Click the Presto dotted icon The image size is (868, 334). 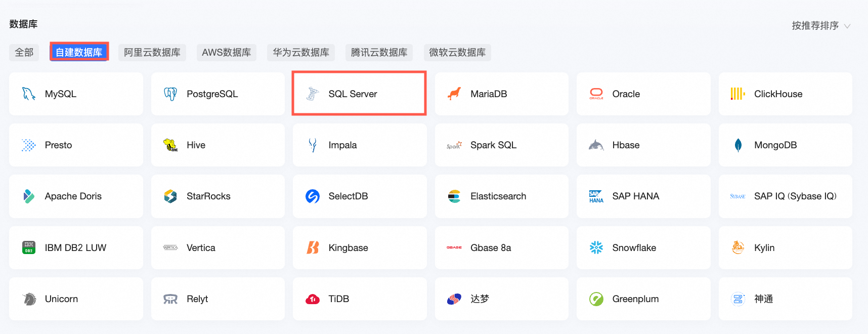(x=29, y=145)
